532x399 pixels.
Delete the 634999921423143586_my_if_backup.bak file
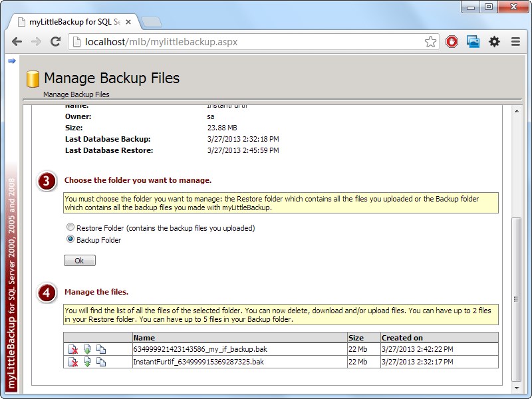(x=73, y=349)
